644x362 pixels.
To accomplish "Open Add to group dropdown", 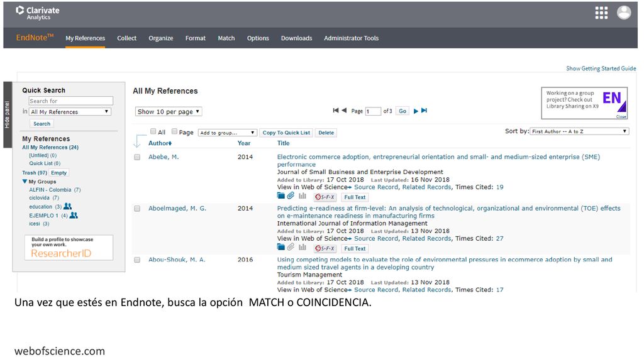I will pos(228,133).
